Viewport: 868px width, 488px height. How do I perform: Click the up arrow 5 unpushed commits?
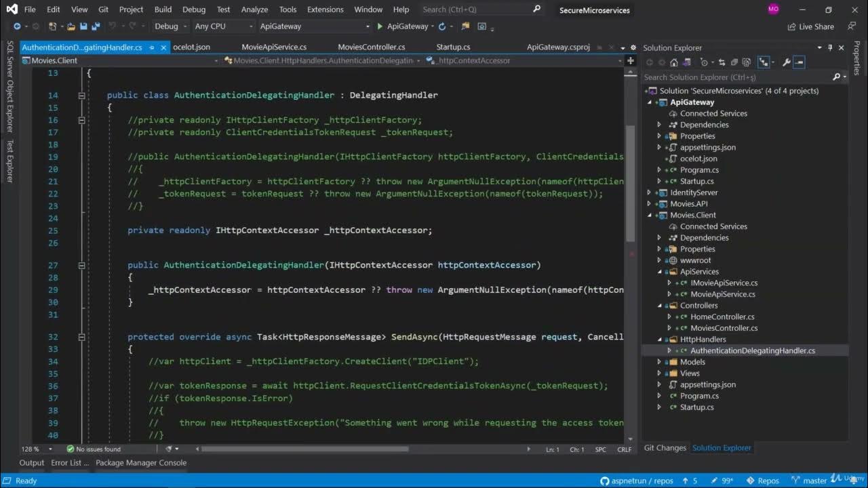(x=690, y=481)
